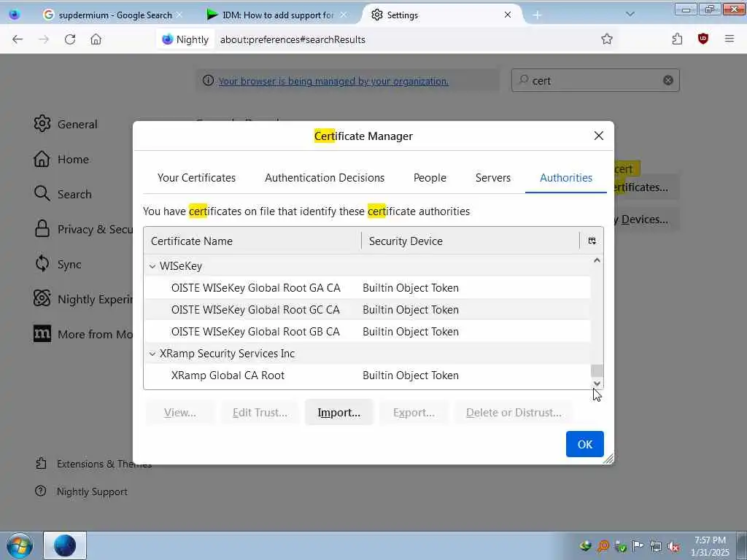Open the home page via house icon

point(96,39)
